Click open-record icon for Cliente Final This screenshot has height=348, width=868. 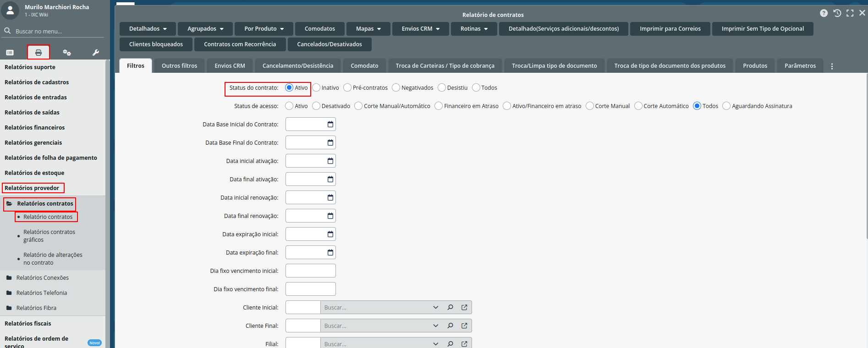464,326
